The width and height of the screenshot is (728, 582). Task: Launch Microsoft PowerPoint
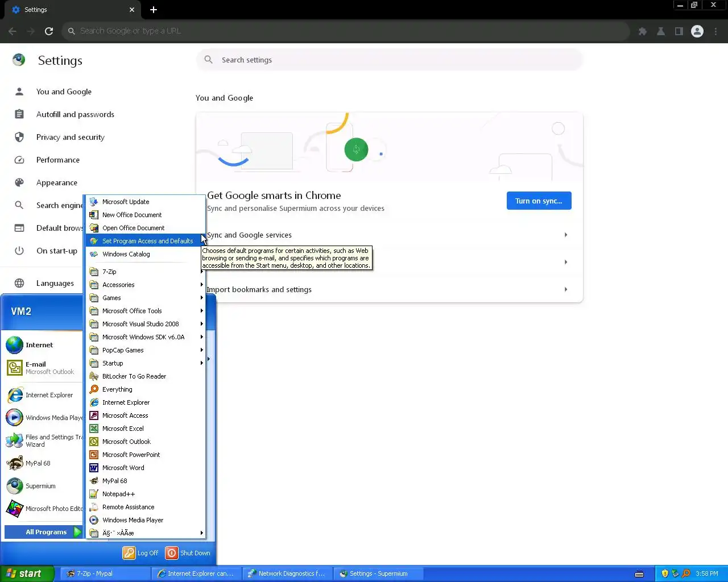(x=145, y=455)
